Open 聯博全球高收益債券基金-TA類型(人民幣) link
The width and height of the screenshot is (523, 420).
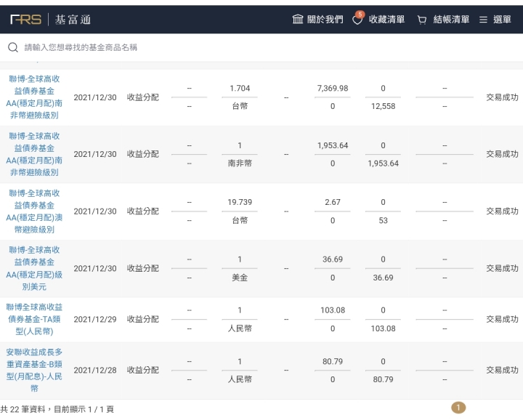(x=34, y=319)
